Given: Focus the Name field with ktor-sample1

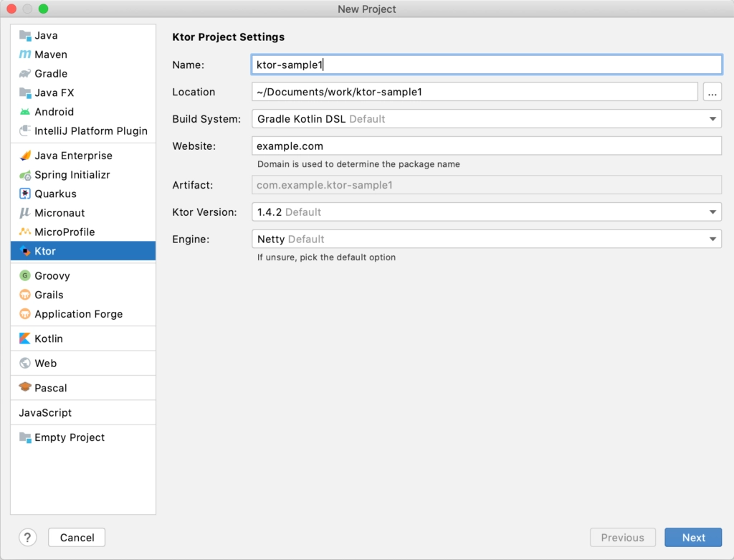Looking at the screenshot, I should tap(487, 65).
